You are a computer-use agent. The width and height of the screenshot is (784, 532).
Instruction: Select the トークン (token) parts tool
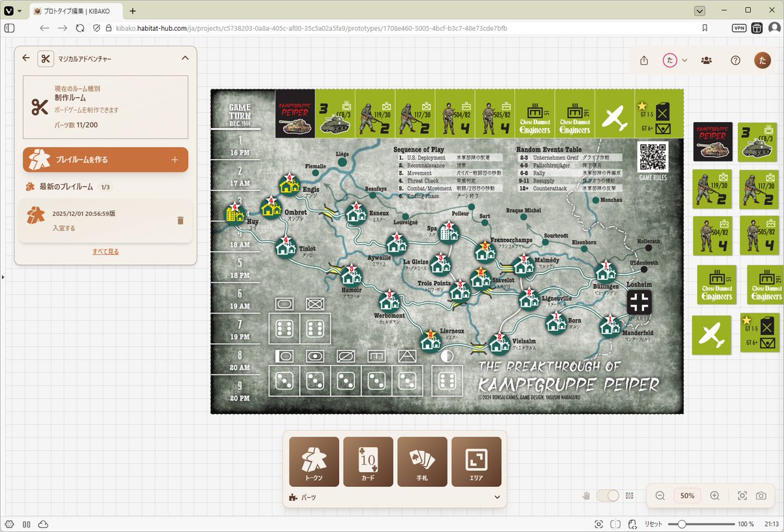[314, 462]
